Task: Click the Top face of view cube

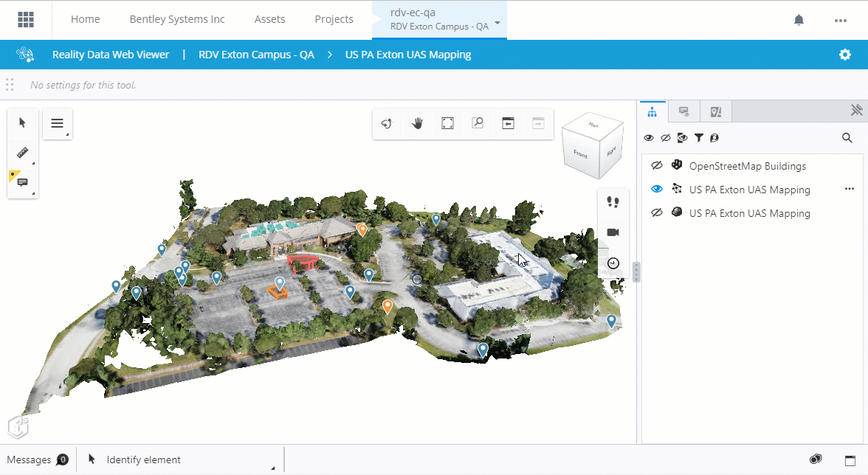Action: coord(593,125)
